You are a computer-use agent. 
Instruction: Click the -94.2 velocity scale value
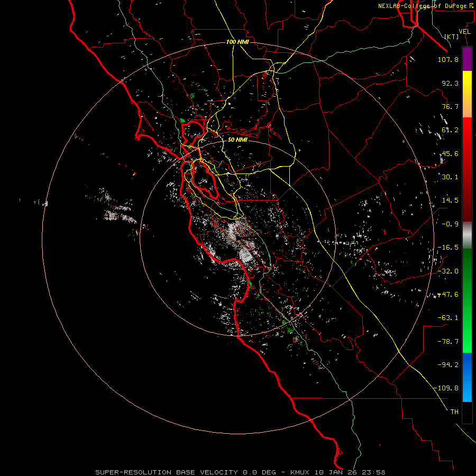point(448,365)
